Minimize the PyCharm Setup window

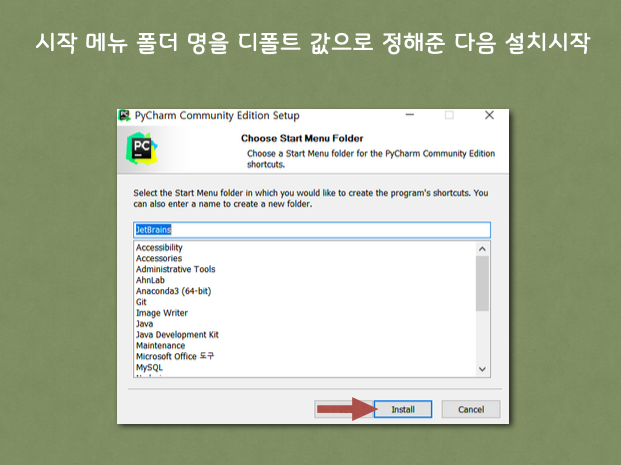pos(410,115)
